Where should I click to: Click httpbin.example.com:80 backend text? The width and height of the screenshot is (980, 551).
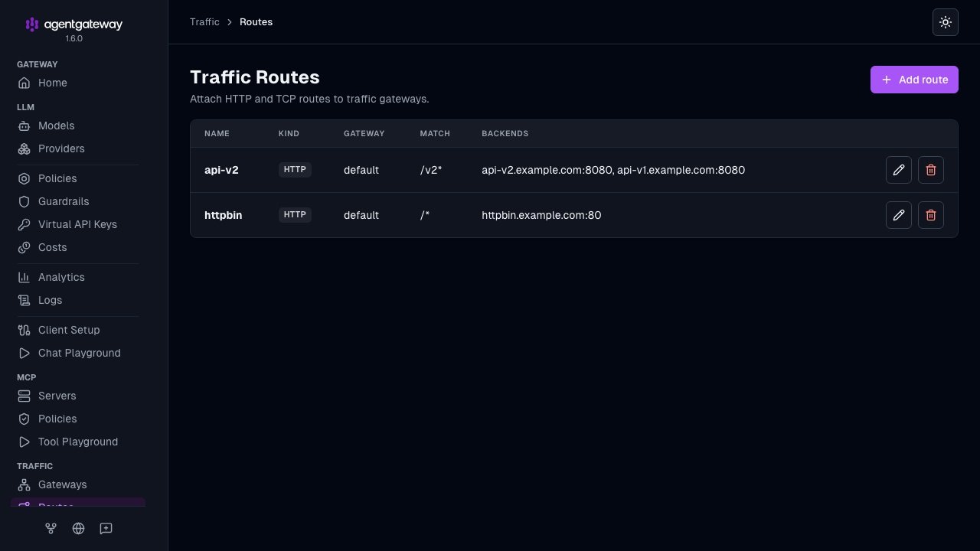pos(541,215)
